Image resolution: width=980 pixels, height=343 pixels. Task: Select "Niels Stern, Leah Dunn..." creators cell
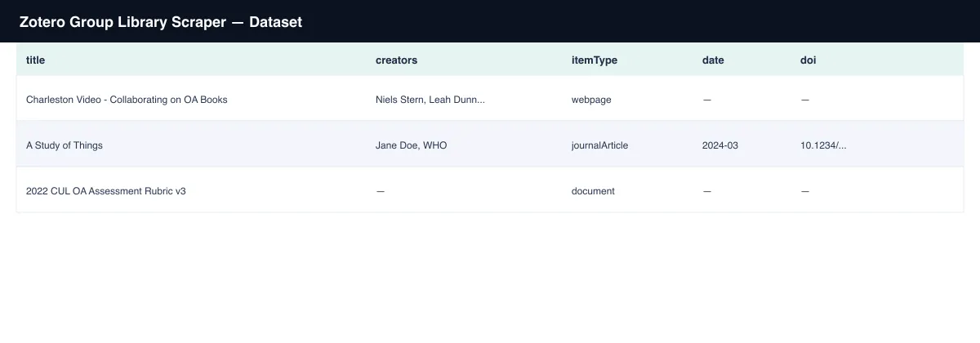(x=430, y=100)
